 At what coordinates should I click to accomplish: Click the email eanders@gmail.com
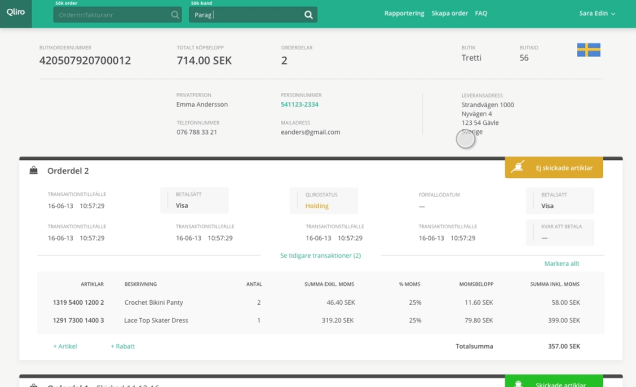(x=310, y=132)
